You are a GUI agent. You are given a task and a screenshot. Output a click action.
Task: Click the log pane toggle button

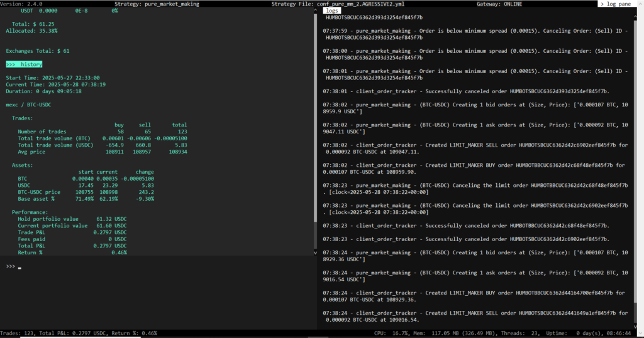618,4
